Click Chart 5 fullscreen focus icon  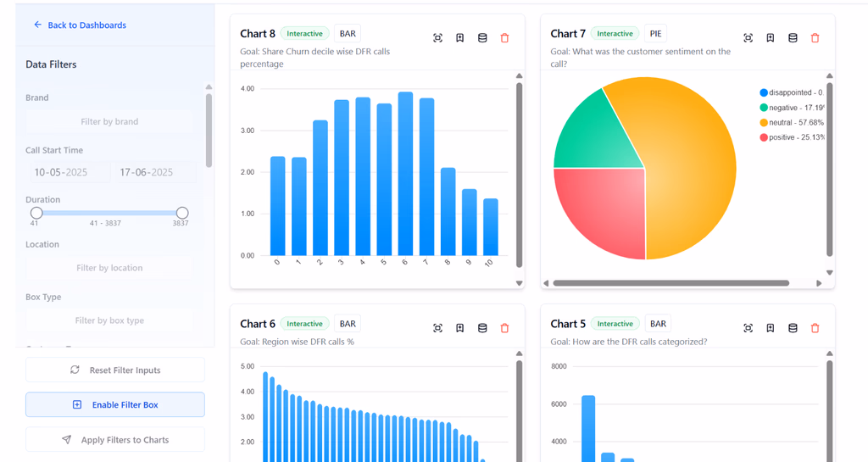pos(748,328)
